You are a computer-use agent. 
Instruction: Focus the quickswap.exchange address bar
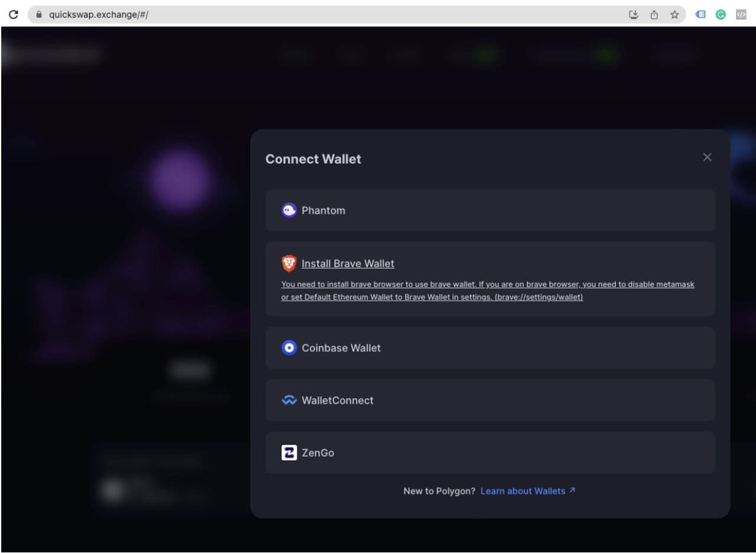295,15
